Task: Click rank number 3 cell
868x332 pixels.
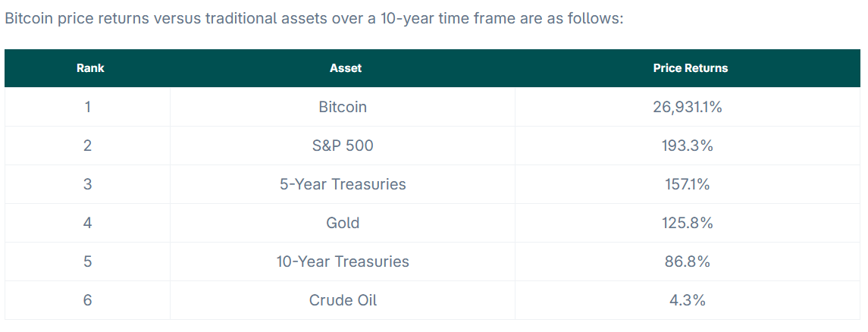Action: point(87,184)
